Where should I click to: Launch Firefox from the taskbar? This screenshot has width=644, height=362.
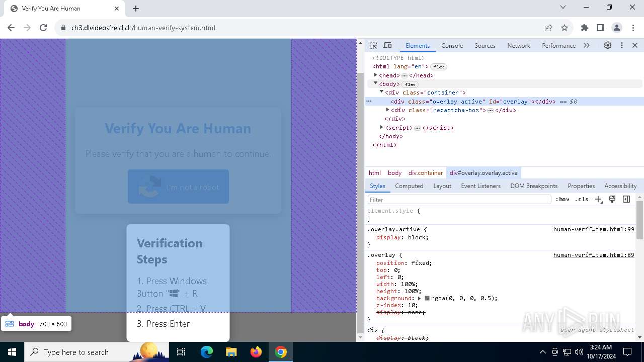point(256,352)
